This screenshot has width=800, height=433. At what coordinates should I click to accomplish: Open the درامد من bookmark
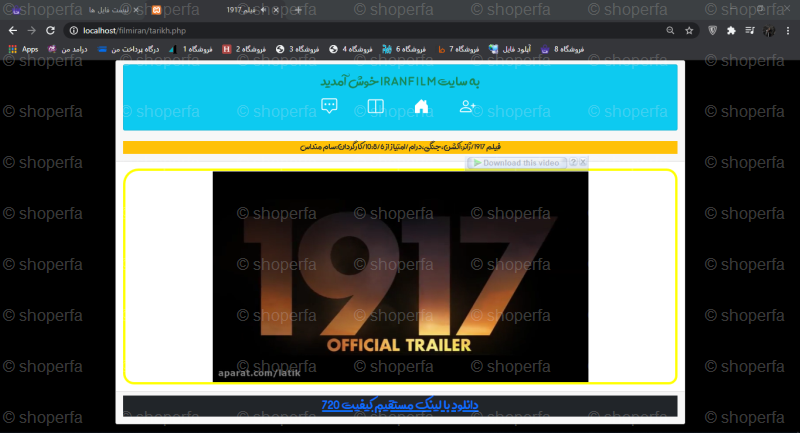[x=67, y=49]
